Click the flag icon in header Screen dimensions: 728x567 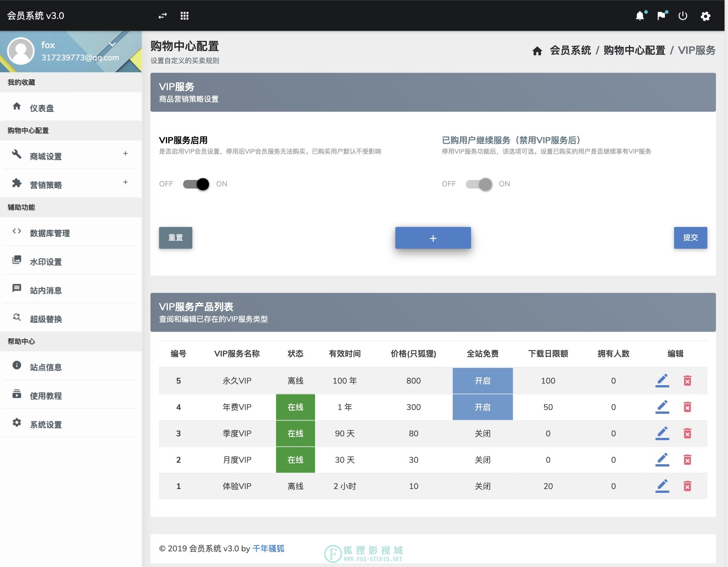click(x=661, y=16)
